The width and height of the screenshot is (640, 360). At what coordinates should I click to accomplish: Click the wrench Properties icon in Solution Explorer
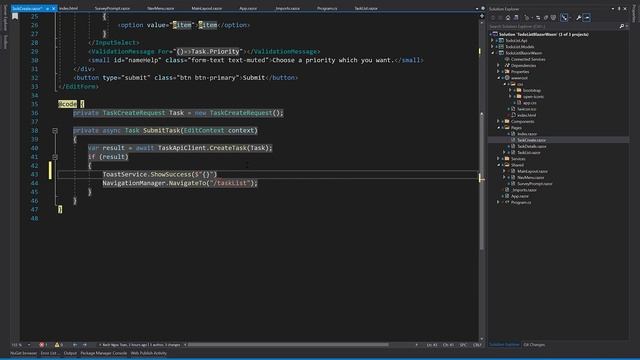coord(578,18)
